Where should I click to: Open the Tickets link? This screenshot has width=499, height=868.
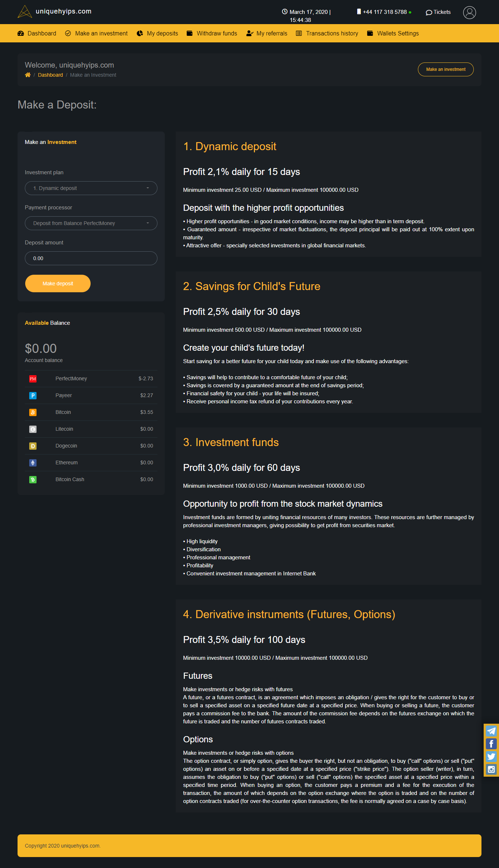438,12
